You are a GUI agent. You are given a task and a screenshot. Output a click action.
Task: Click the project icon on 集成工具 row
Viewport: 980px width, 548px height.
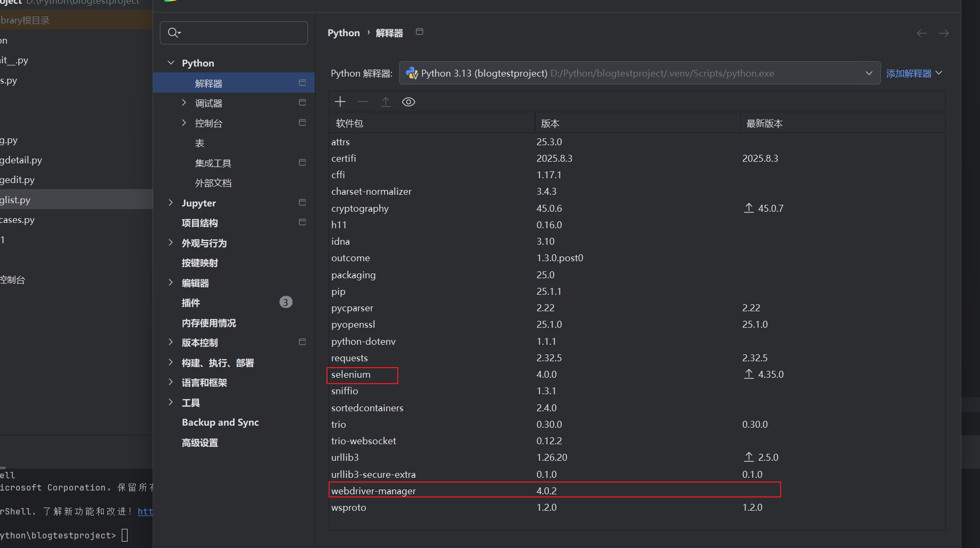(303, 162)
